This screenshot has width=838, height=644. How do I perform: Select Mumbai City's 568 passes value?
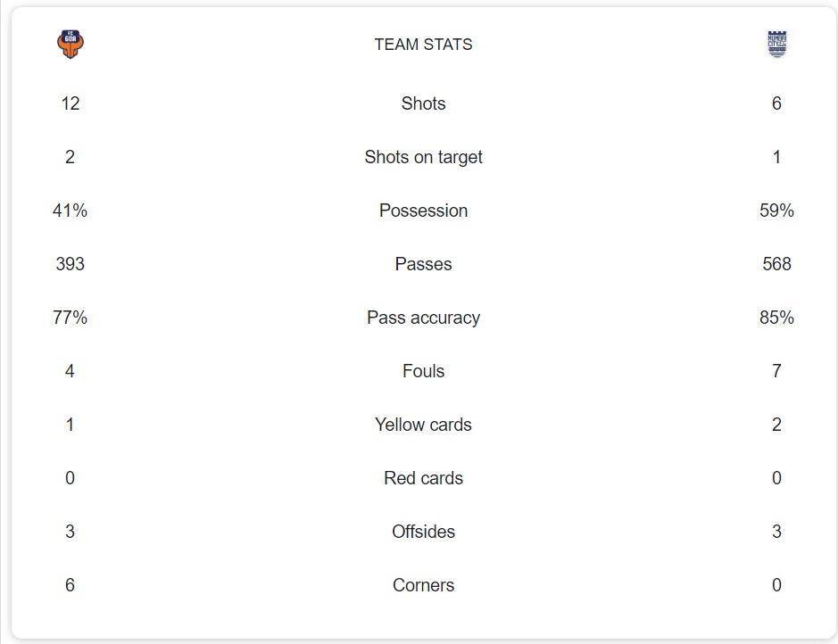click(x=776, y=264)
